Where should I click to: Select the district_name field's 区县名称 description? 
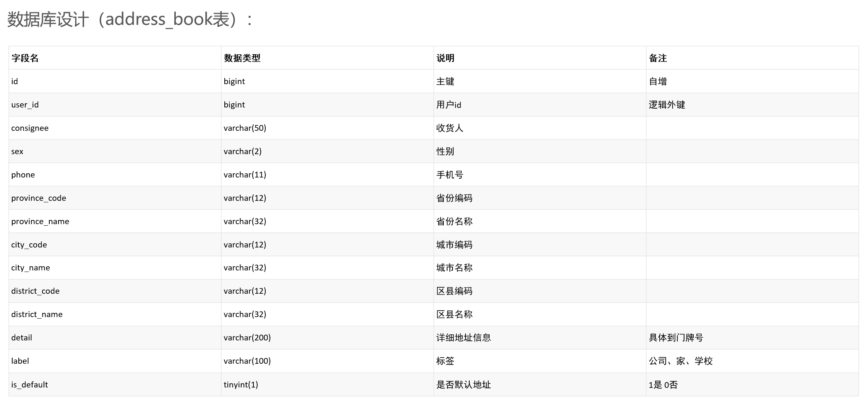point(455,314)
